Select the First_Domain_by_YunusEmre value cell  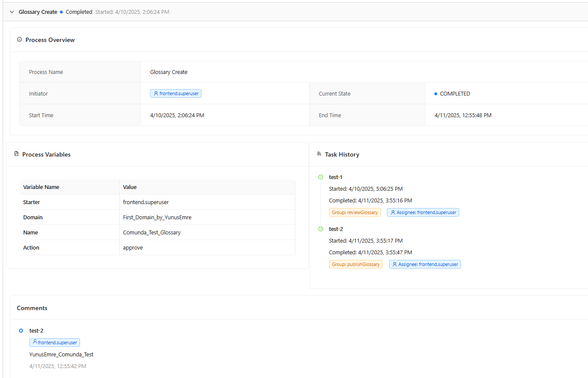[157, 218]
